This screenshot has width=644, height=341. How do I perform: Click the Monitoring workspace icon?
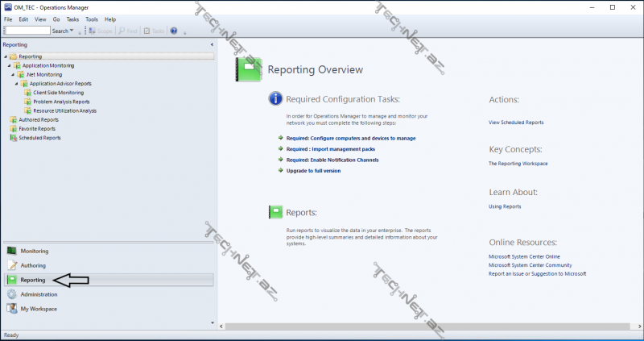click(12, 251)
